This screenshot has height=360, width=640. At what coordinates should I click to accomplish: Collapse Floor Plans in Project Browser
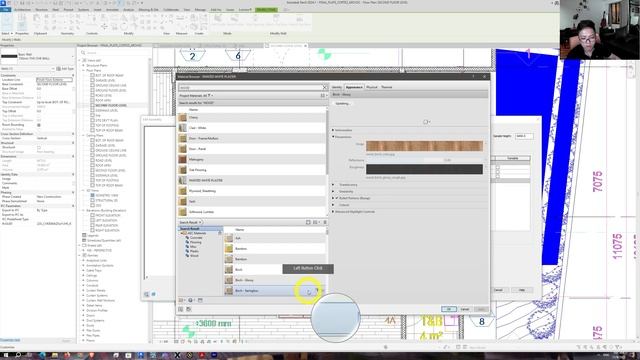(x=84, y=70)
